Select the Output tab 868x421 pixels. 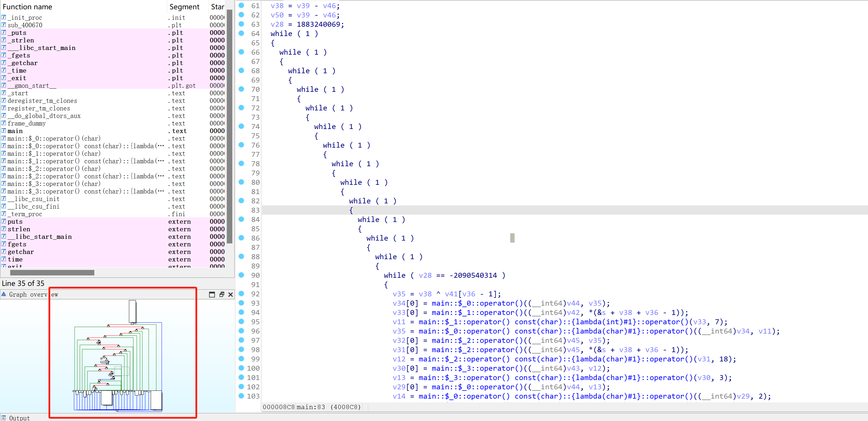click(19, 418)
